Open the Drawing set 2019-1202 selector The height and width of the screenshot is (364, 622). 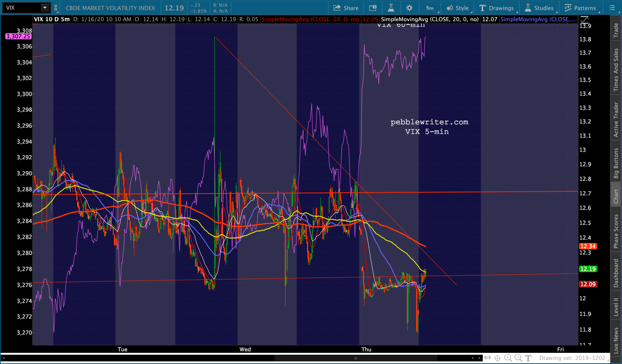(x=572, y=358)
